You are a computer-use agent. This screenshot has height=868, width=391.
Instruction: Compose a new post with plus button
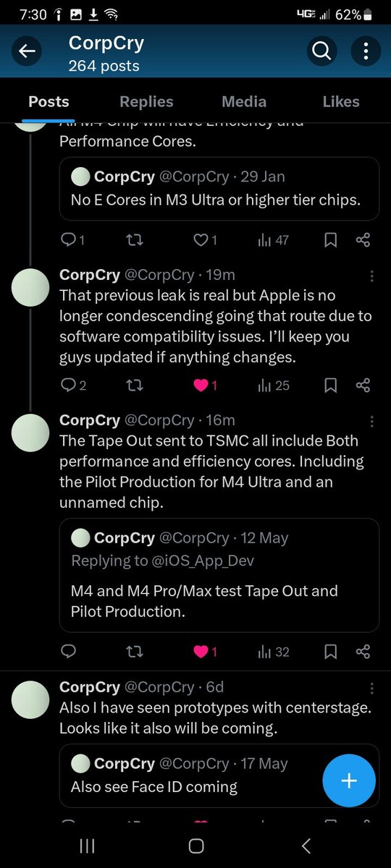(x=349, y=780)
